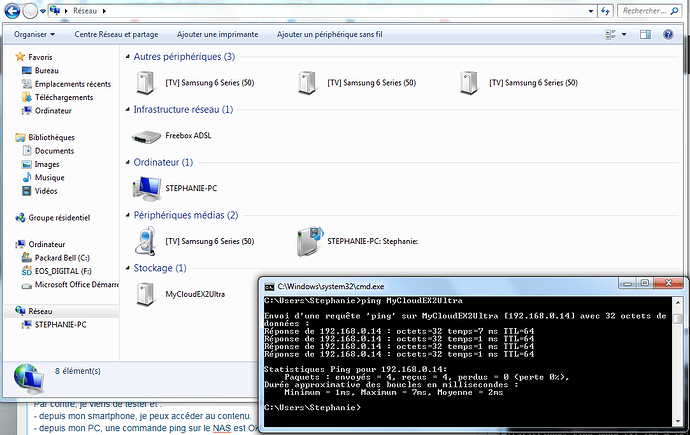Click the network globe icon in details pane
Screen dimensions: 690x435
click(29, 379)
